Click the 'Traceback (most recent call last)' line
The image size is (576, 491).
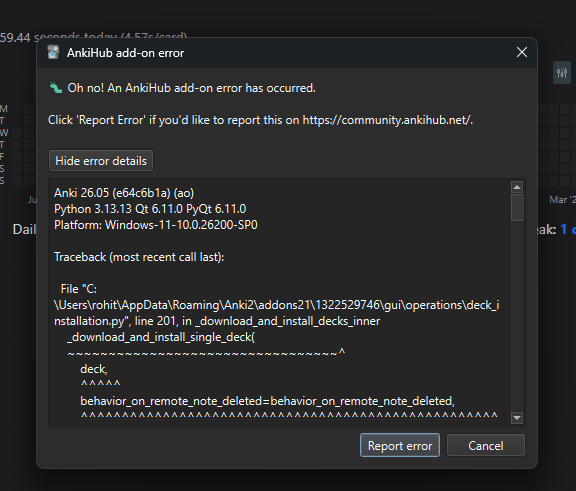point(139,257)
